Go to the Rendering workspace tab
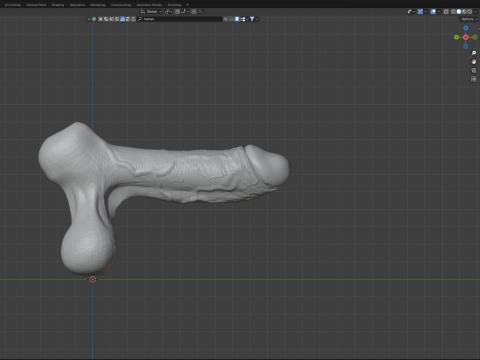This screenshot has height=360, width=480. coord(98,5)
